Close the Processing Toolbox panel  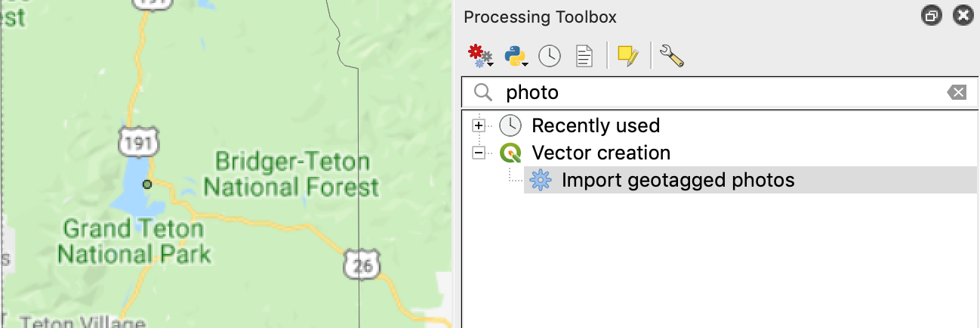coord(962,16)
